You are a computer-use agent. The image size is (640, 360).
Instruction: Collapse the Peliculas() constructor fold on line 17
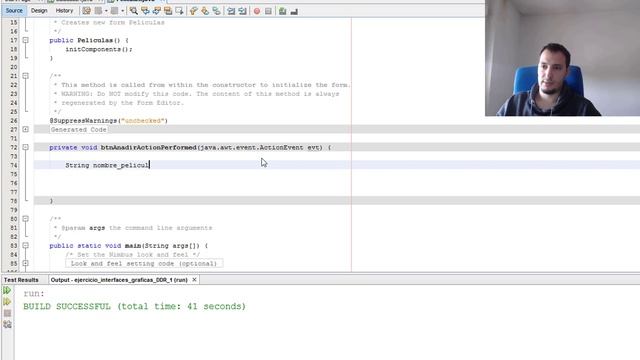click(x=25, y=40)
